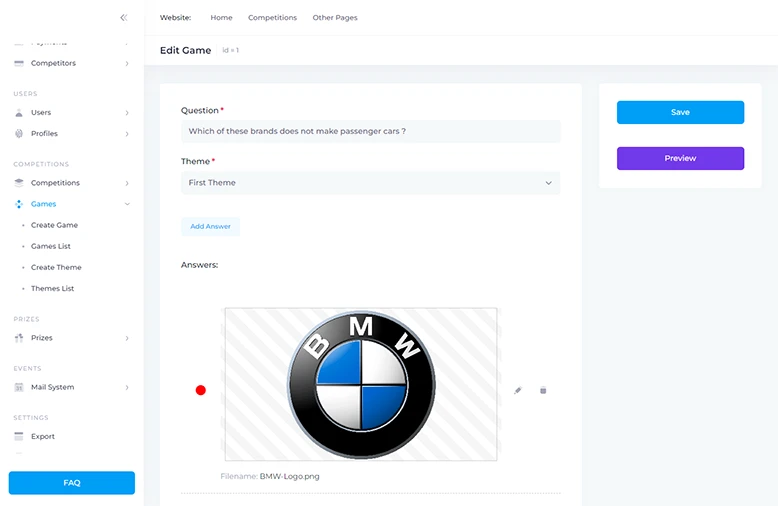The image size is (778, 506).
Task: Expand the Mail System chevron
Action: coord(127,387)
